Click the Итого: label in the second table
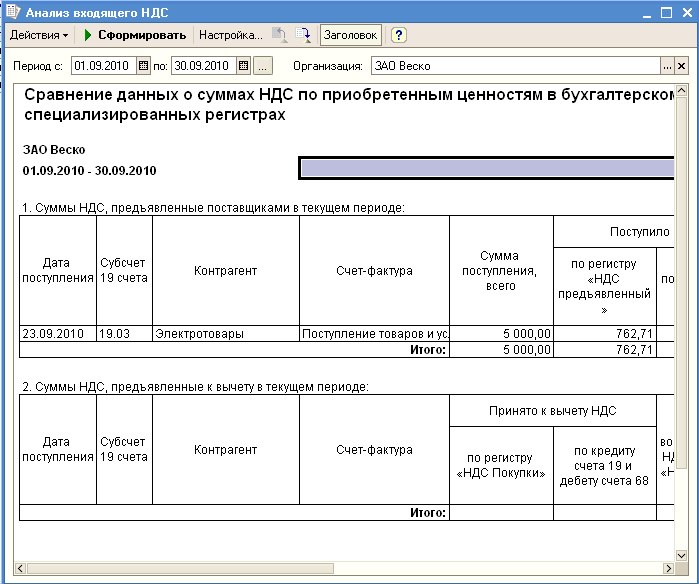 (428, 513)
